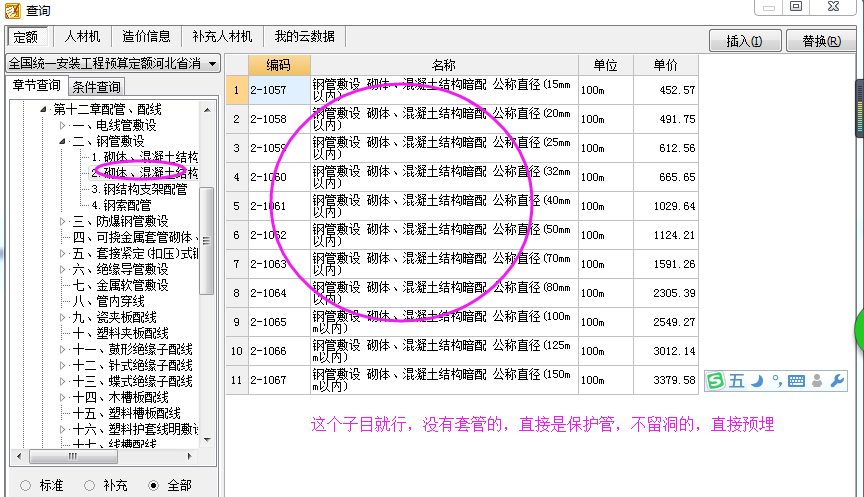Screen dimensions: 864x497
Task: Open the 我的云数据 tab
Action: point(305,36)
